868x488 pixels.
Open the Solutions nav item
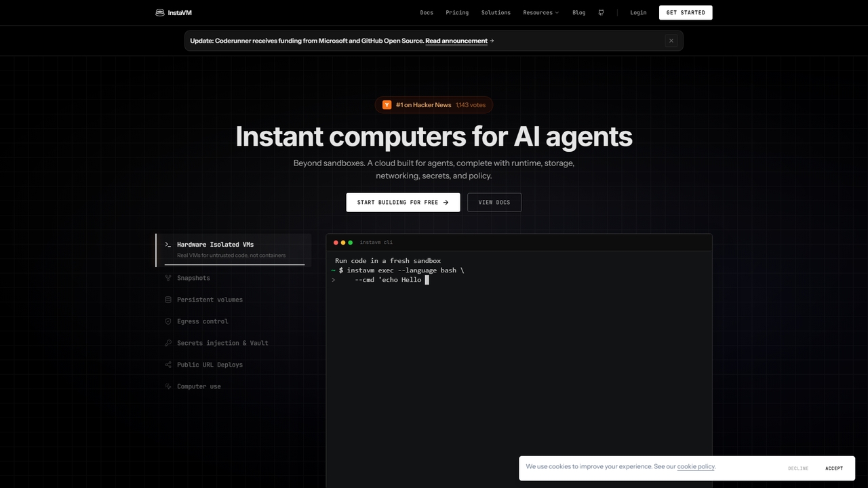[496, 12]
